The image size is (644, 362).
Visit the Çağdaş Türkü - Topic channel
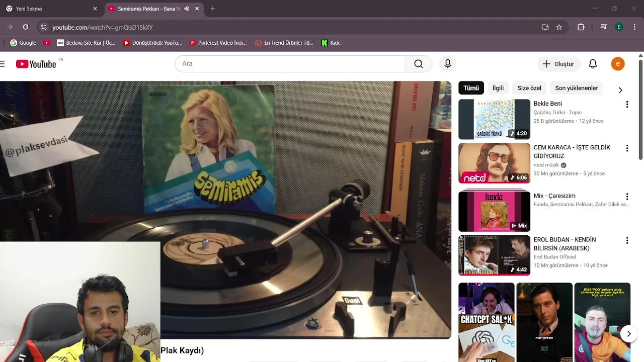point(557,113)
